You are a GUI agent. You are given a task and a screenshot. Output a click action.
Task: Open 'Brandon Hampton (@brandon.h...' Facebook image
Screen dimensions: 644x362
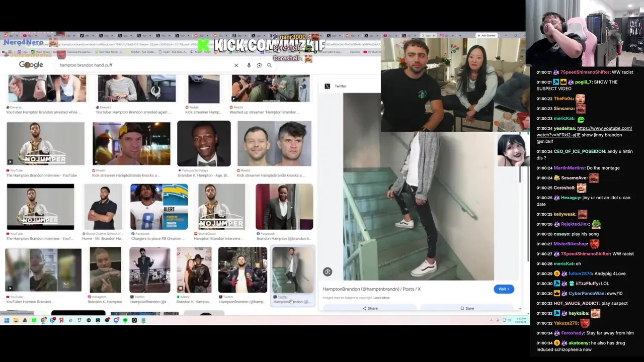click(284, 207)
